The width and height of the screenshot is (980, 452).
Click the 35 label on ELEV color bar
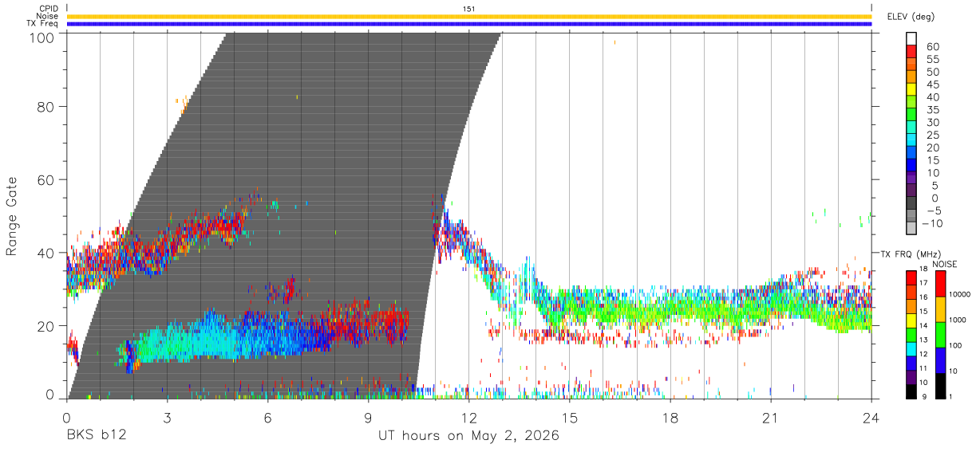[x=933, y=110]
